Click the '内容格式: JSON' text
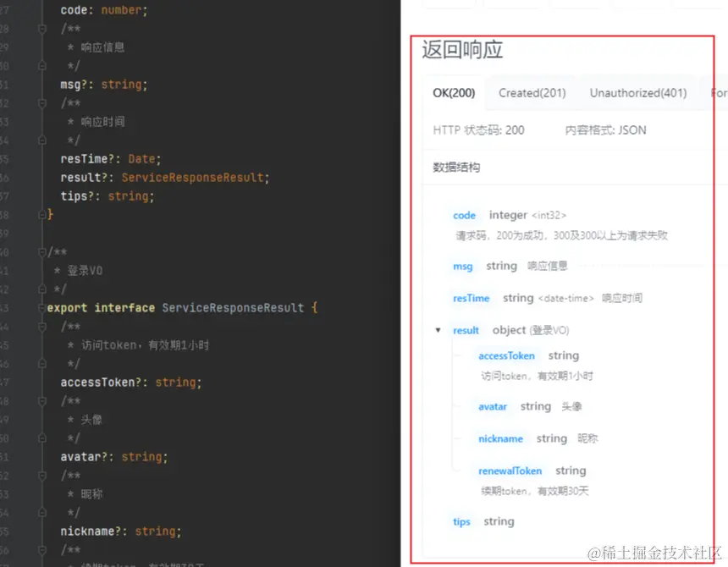 point(605,130)
